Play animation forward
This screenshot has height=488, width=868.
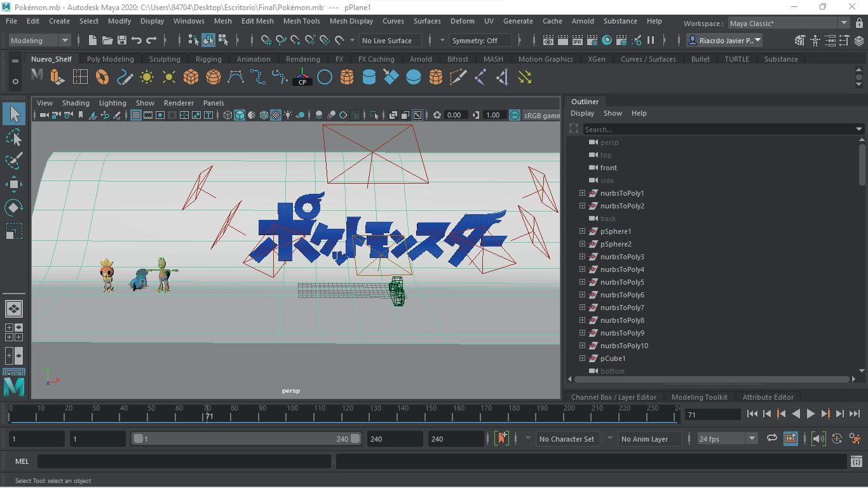[x=810, y=414]
